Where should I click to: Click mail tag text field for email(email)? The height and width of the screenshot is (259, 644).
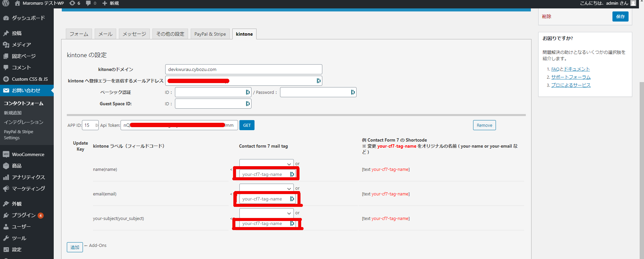267,199
